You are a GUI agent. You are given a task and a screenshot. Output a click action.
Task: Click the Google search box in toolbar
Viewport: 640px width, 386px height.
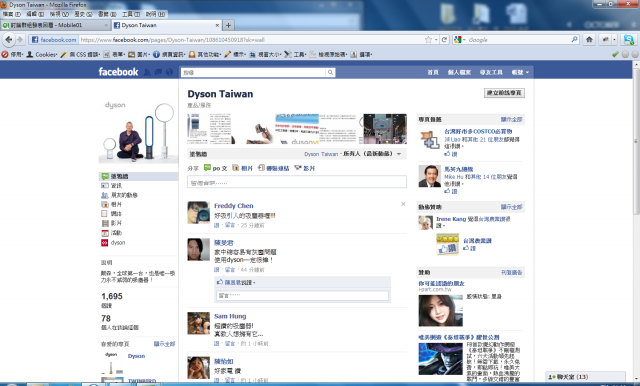pyautogui.click(x=518, y=40)
